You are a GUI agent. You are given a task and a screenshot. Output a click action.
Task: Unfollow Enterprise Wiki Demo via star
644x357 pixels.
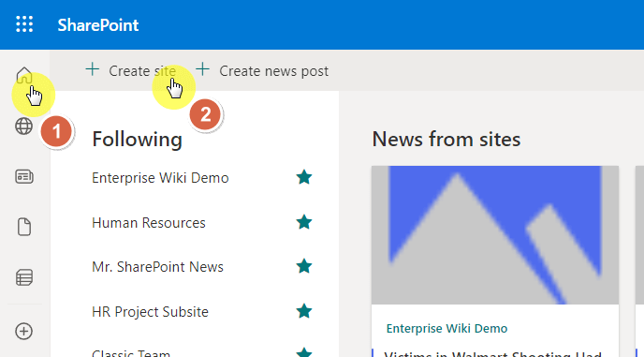(x=304, y=177)
